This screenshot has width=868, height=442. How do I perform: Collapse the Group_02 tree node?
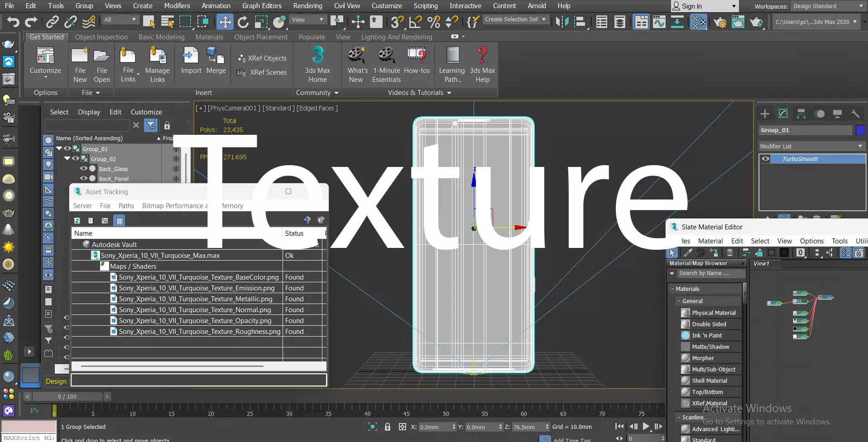click(x=67, y=158)
